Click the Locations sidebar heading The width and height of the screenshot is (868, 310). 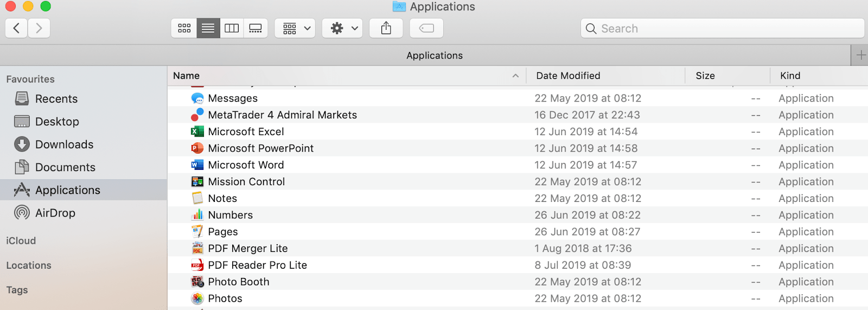coord(29,265)
